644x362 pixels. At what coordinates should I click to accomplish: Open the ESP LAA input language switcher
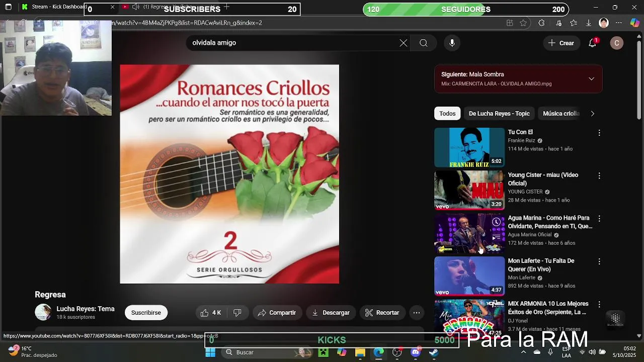[x=567, y=352]
